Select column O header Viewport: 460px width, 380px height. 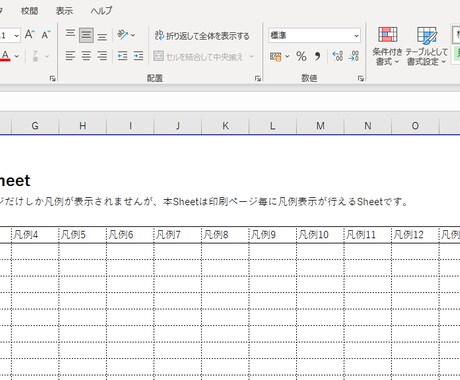point(415,126)
